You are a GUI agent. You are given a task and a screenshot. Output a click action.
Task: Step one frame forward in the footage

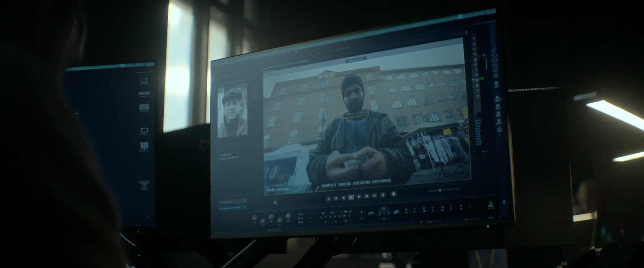coord(359,197)
